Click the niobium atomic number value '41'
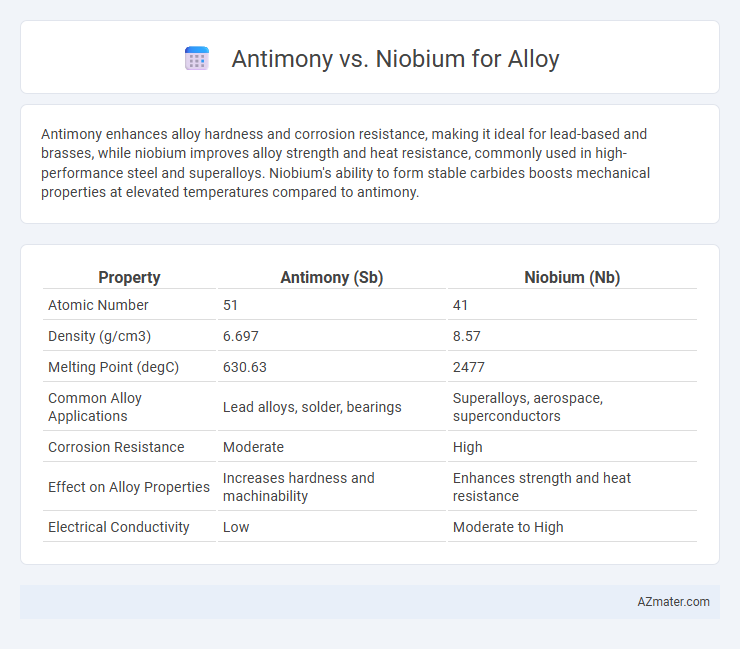 pyautogui.click(x=460, y=305)
